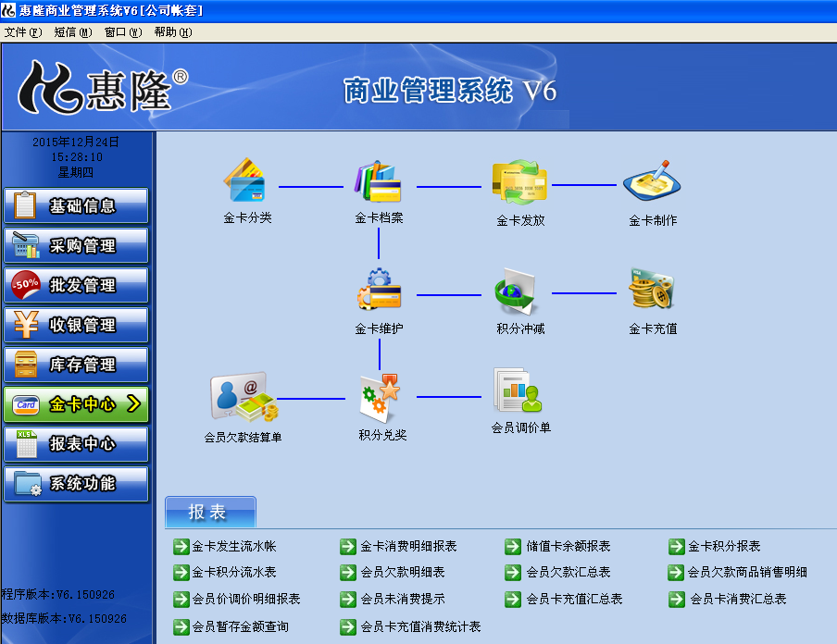Open the 会员卡充值汇总表 report link

574,600
